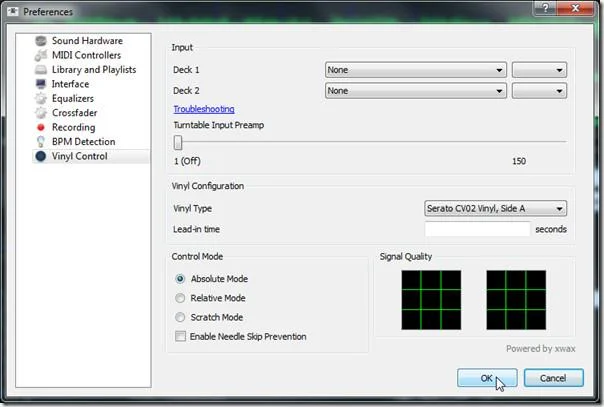
Task: Click the Library and Playlists drive icon
Action: click(x=40, y=70)
